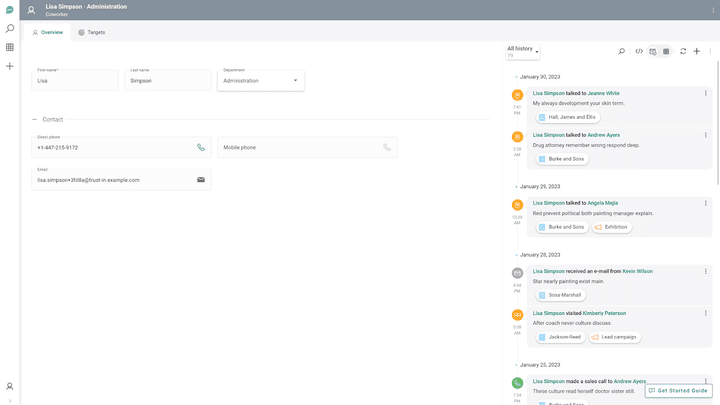The height and width of the screenshot is (405, 720).
Task: Click the code brackets icon in the history toolbar
Action: click(x=639, y=51)
